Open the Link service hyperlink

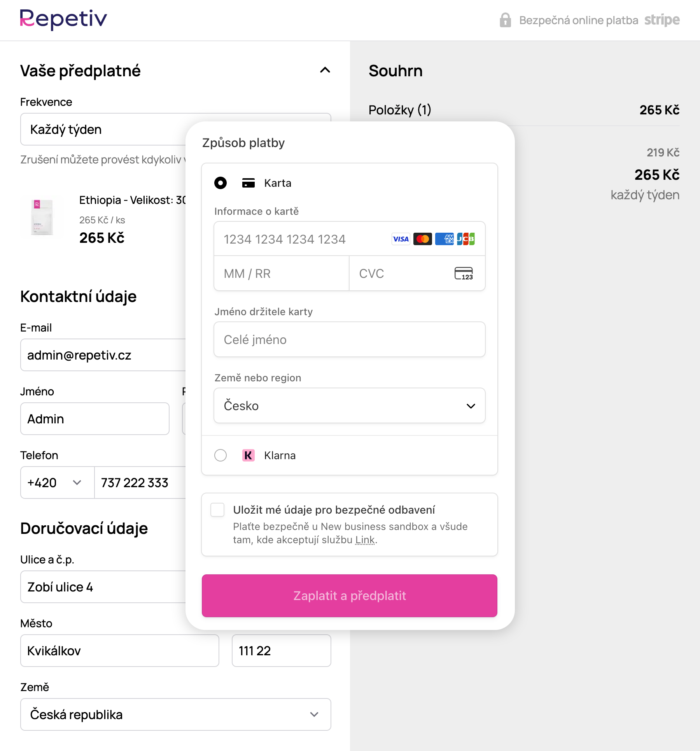click(365, 540)
